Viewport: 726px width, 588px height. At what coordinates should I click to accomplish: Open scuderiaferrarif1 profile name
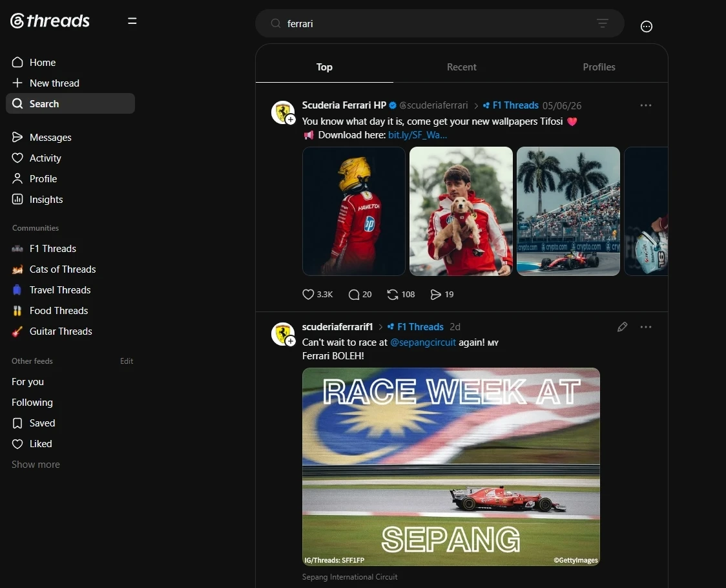(338, 327)
